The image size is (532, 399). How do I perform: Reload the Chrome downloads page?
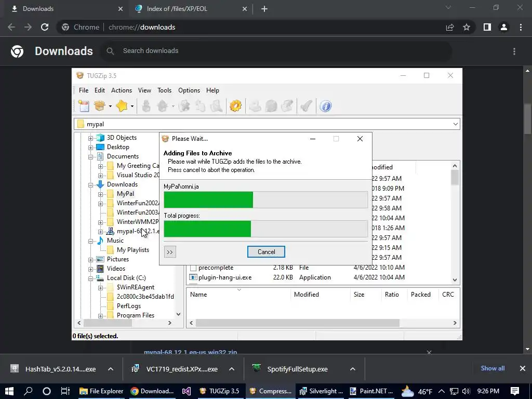45,27
